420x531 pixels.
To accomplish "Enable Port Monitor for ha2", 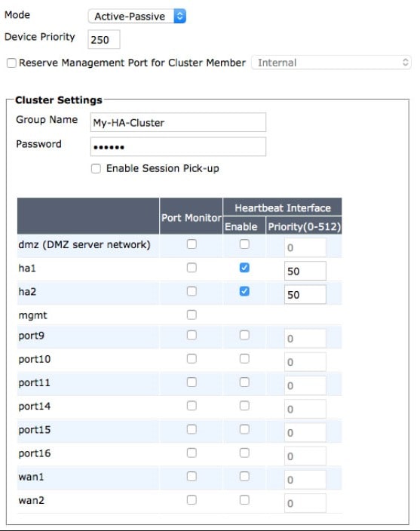I will 192,291.
